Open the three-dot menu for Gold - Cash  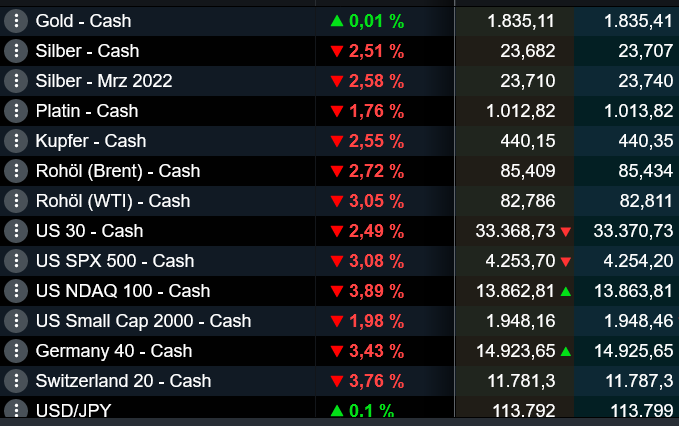tap(15, 21)
